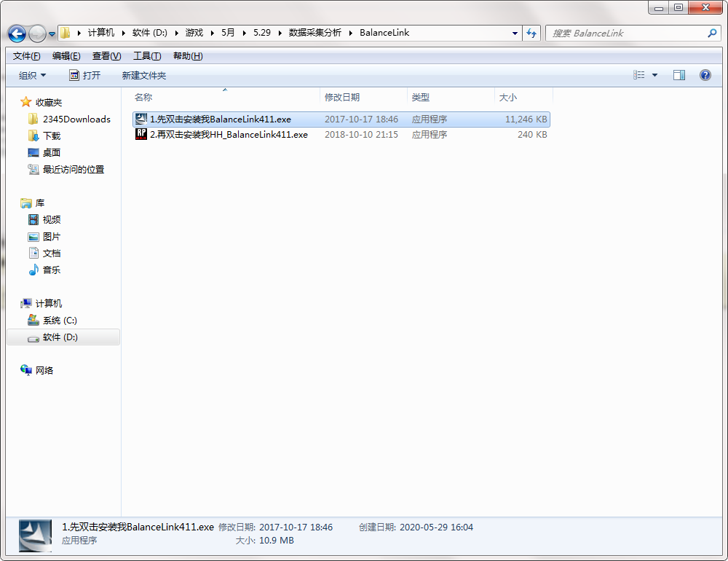Expand the view options dropdown arrow
Viewport: 728px width, 561px height.
coord(654,75)
